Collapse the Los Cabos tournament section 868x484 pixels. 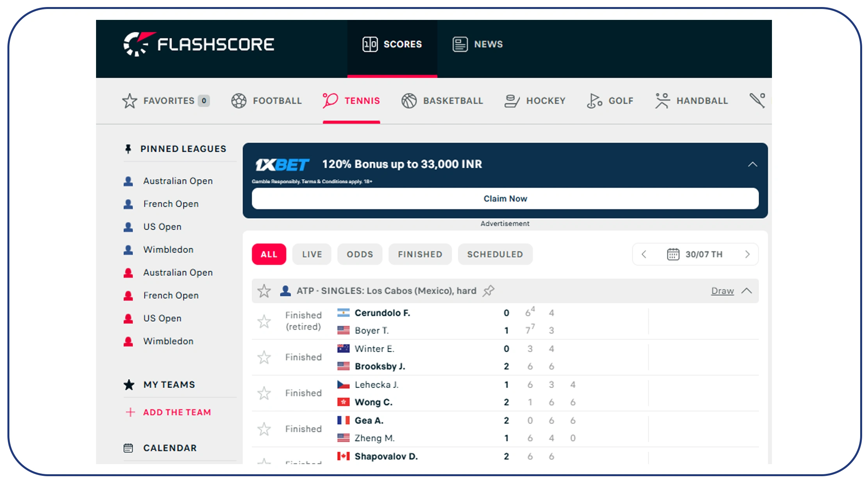pyautogui.click(x=747, y=291)
